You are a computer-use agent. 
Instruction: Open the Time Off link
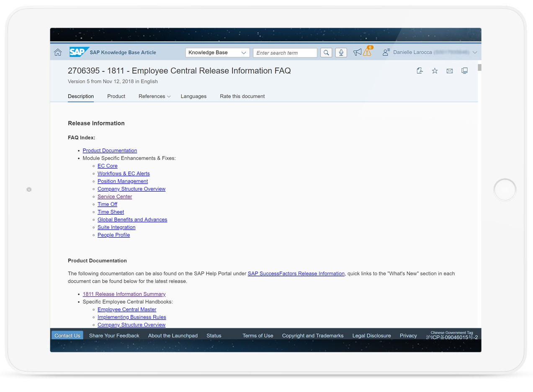click(107, 204)
